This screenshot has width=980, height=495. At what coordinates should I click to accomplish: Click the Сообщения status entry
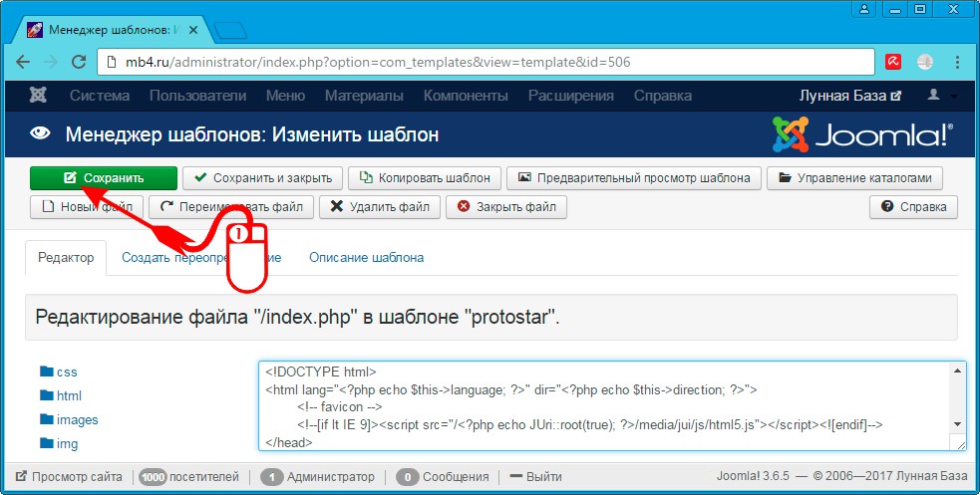(443, 477)
